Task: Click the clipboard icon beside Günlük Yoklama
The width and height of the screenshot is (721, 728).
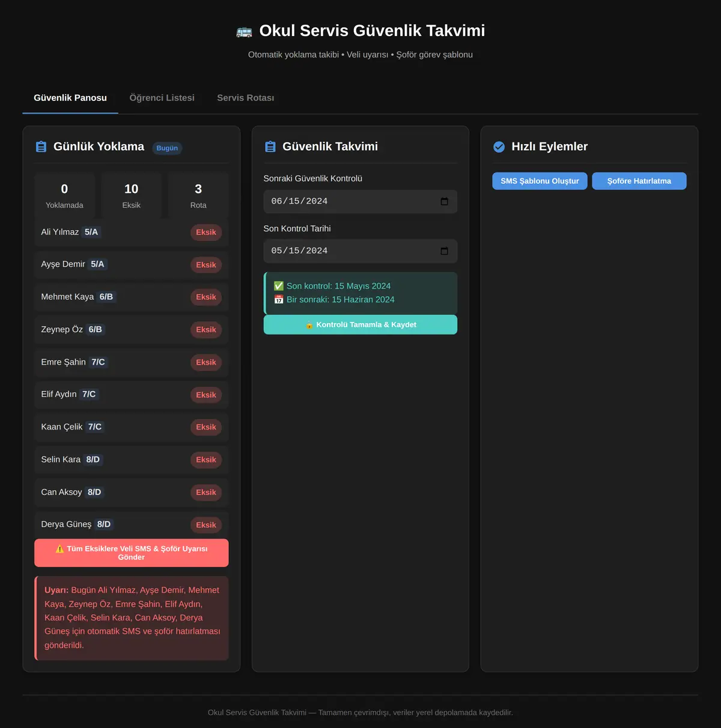Action: click(x=41, y=147)
